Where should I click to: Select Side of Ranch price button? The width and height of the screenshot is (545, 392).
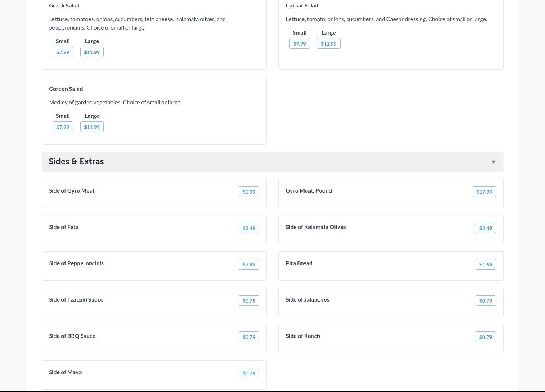486,337
